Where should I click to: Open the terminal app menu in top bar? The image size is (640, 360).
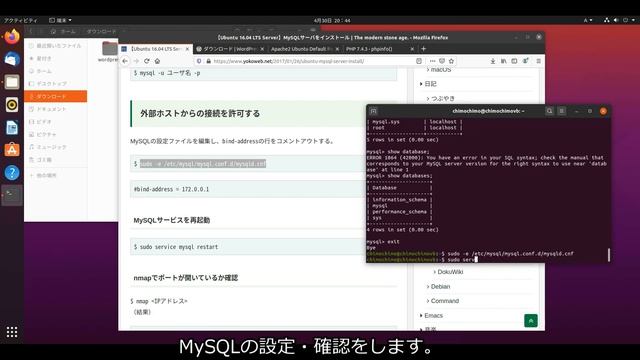point(60,20)
